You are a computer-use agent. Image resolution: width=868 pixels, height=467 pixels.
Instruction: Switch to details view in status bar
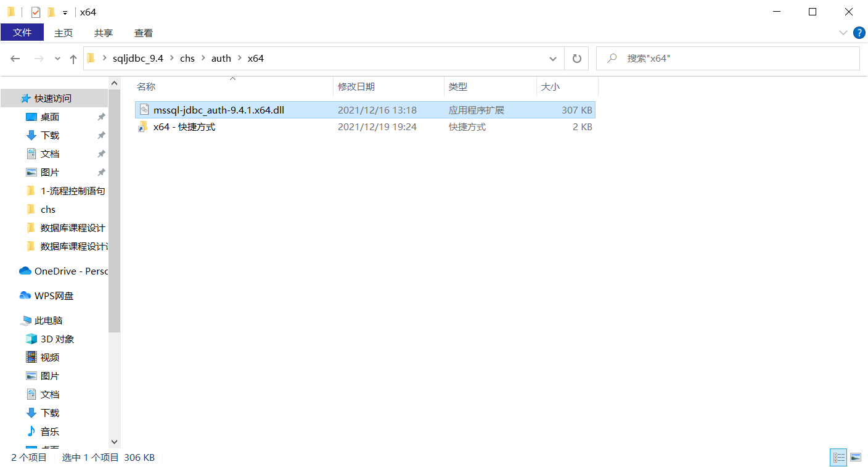pyautogui.click(x=839, y=457)
